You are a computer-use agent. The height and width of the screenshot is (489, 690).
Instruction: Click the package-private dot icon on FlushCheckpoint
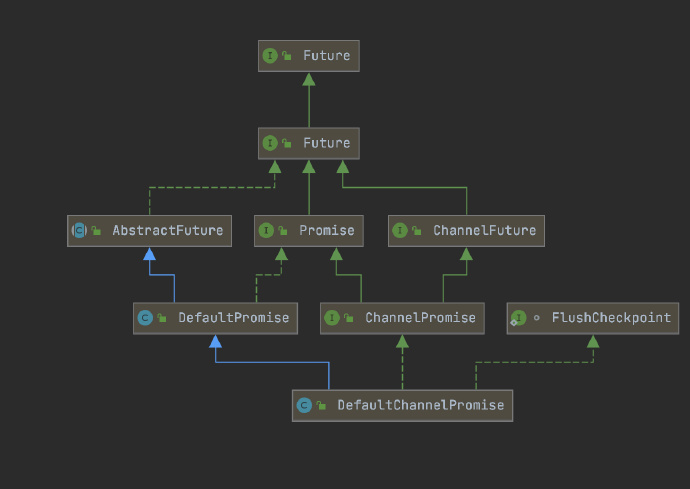[x=536, y=318]
